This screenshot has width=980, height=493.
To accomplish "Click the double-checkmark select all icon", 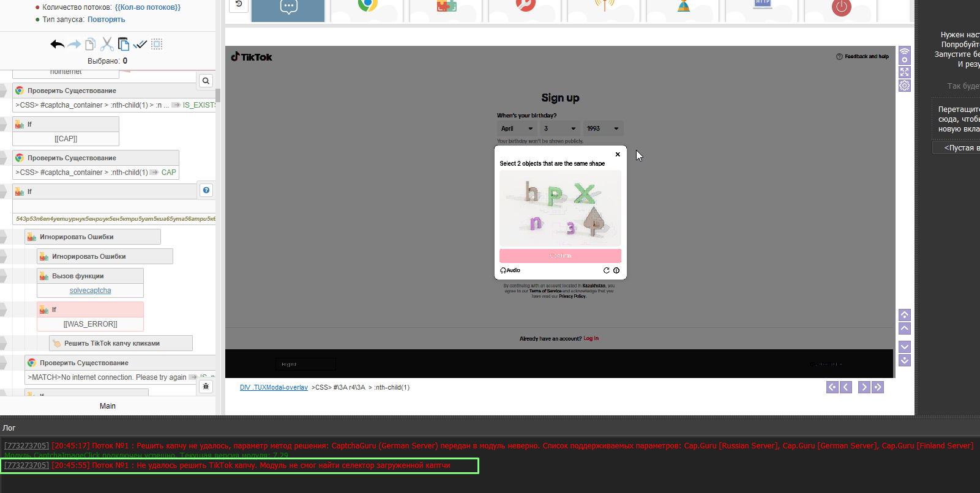I will 140,44.
